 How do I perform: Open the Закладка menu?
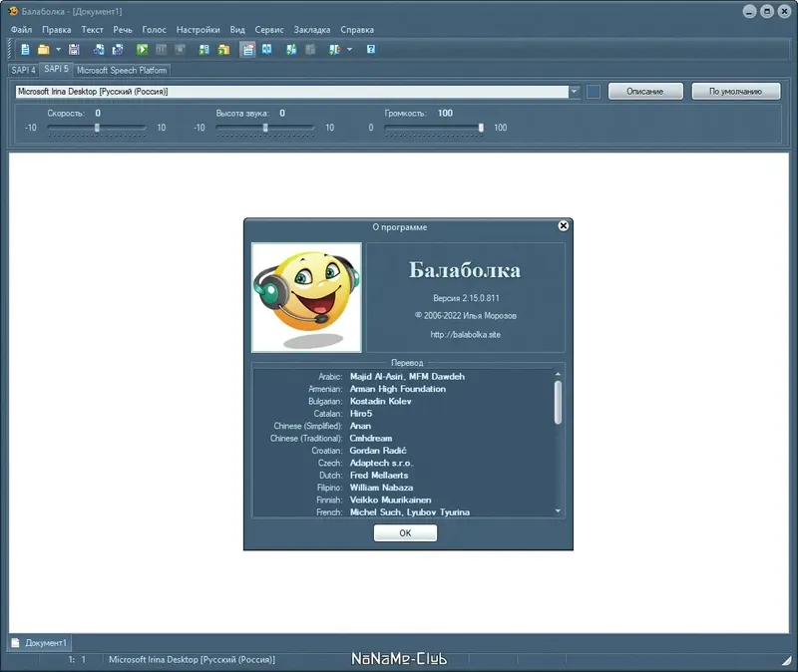pyautogui.click(x=312, y=30)
